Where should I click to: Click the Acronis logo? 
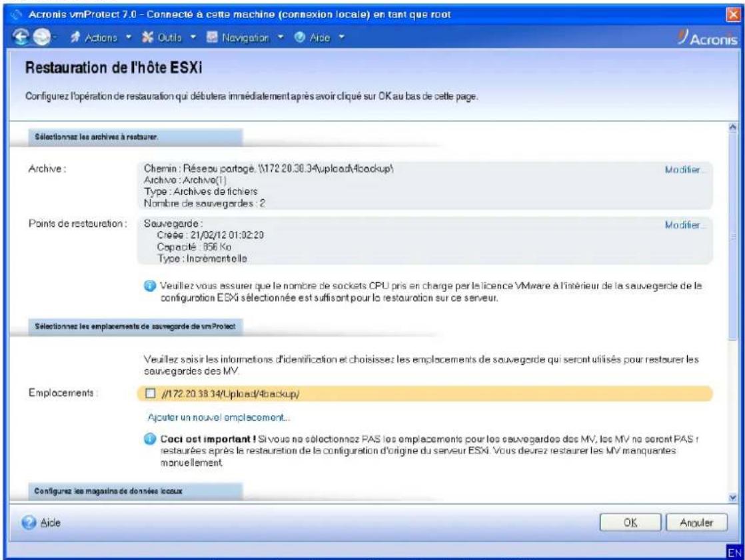point(708,37)
